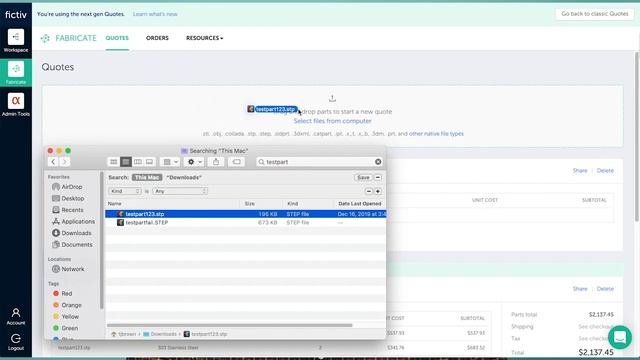Click the Finder edit tags icon

click(x=236, y=162)
